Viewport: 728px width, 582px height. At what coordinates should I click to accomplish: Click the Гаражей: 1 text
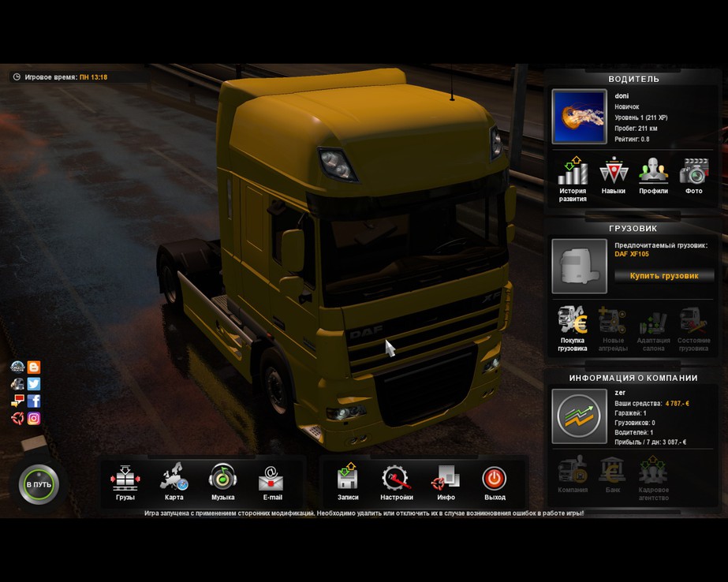(630, 413)
